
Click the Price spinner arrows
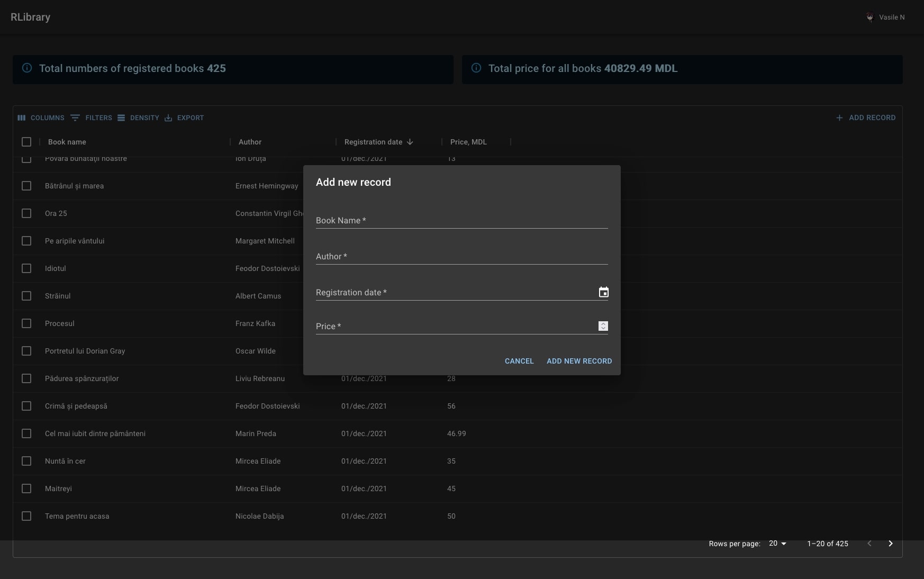click(x=603, y=326)
